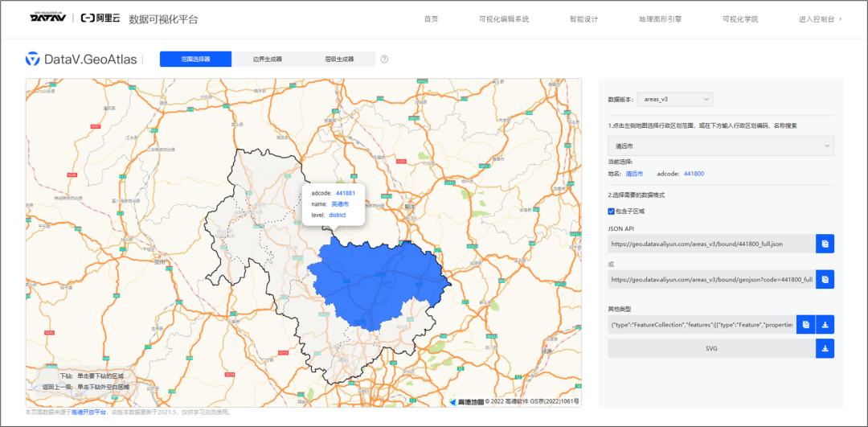Click the geojson?code=441800_full URL field
This screenshot has height=427, width=868.
[711, 279]
